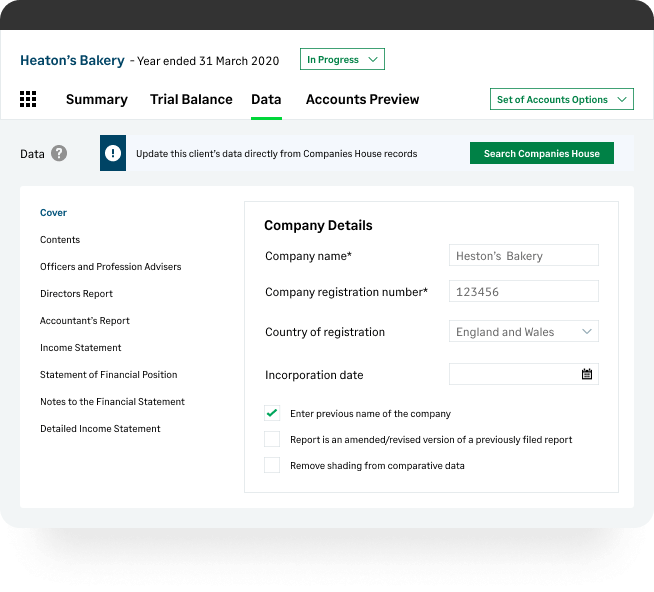Select Detailed Income Statement in sidebar
Screen dimensions: 654x592
pyautogui.click(x=100, y=429)
